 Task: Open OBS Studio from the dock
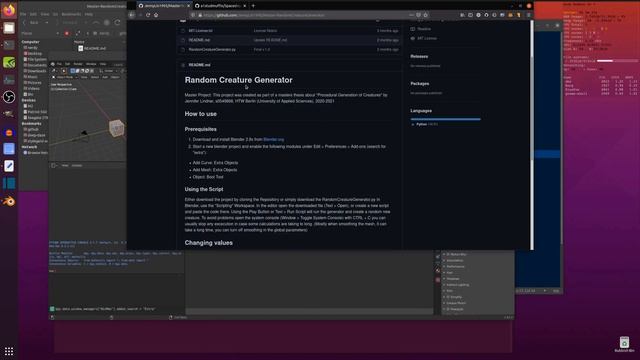point(9,97)
